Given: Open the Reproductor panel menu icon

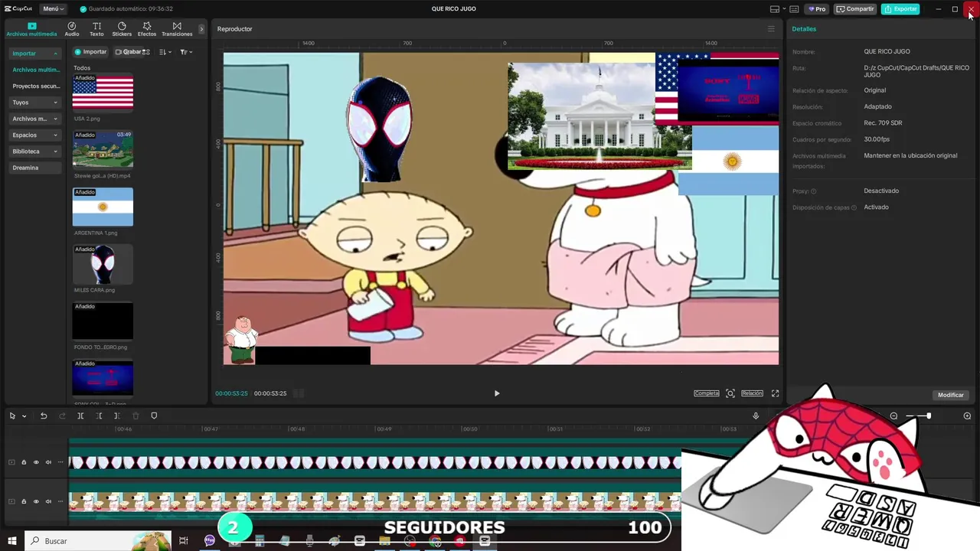Looking at the screenshot, I should [x=771, y=29].
